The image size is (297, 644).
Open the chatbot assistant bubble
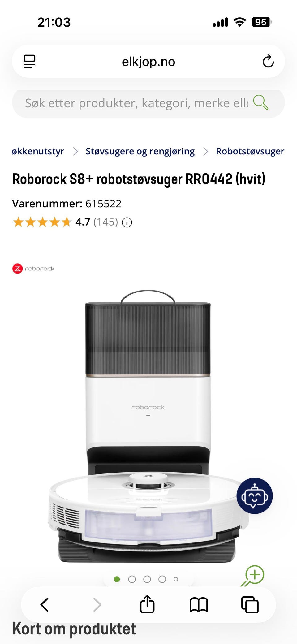click(x=255, y=496)
